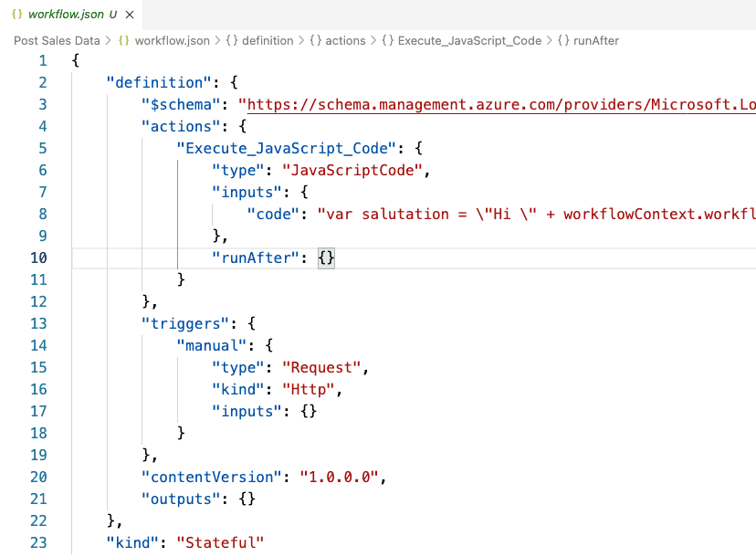The width and height of the screenshot is (756, 557).
Task: Place cursor on "triggers" key text
Action: [185, 323]
